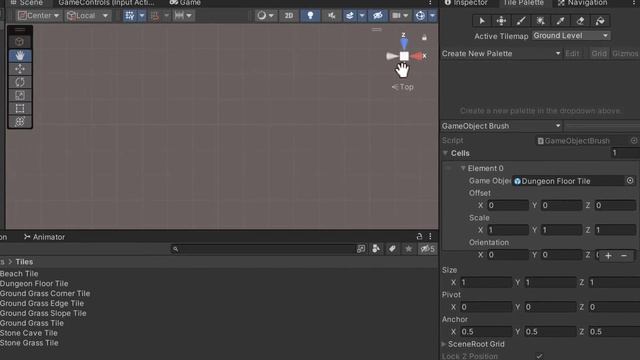Select the Rotate tool in scene toolbar

tap(20, 82)
